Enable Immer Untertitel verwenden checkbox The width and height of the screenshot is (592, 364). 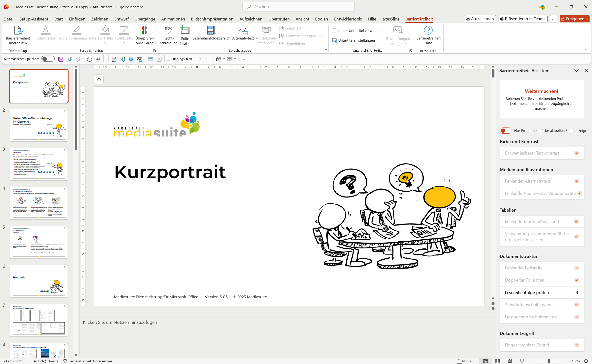334,31
